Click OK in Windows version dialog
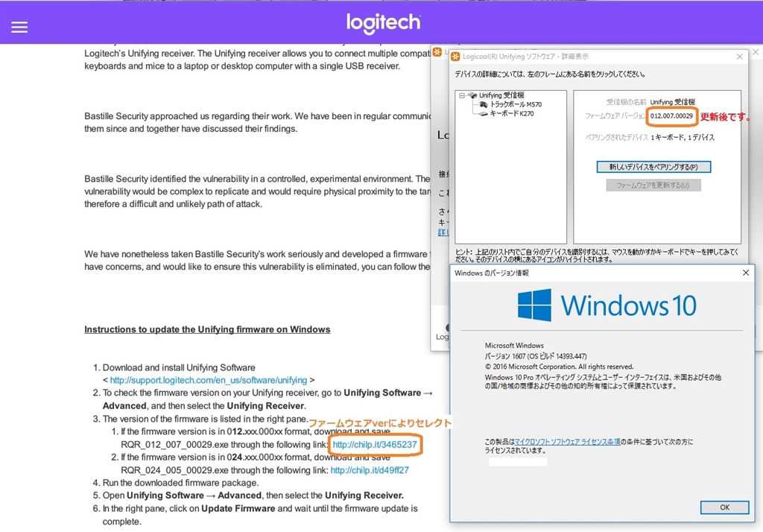This screenshot has height=532, width=763. [x=724, y=507]
